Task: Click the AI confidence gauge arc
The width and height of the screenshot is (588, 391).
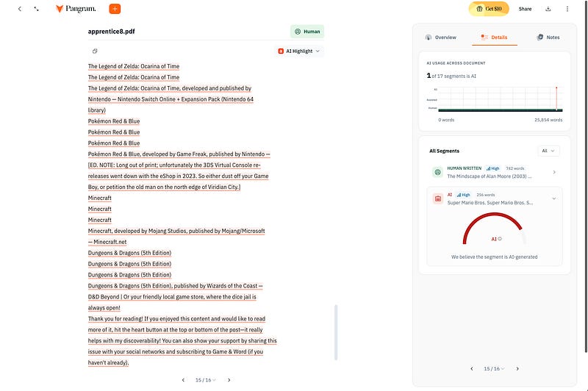Action: 493,228
